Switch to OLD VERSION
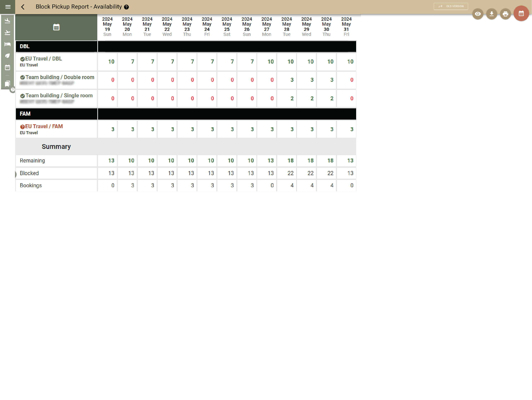 (451, 6)
